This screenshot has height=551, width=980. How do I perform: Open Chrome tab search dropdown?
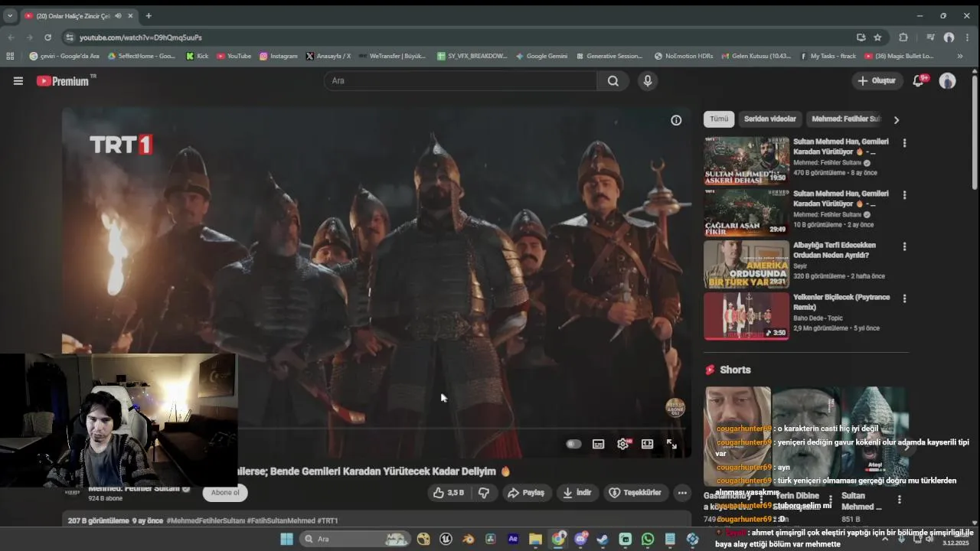[9, 15]
